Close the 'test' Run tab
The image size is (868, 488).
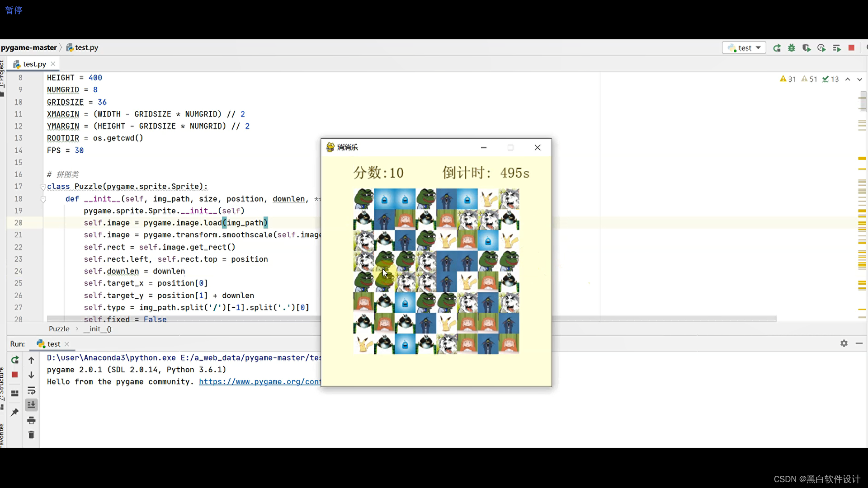click(67, 344)
